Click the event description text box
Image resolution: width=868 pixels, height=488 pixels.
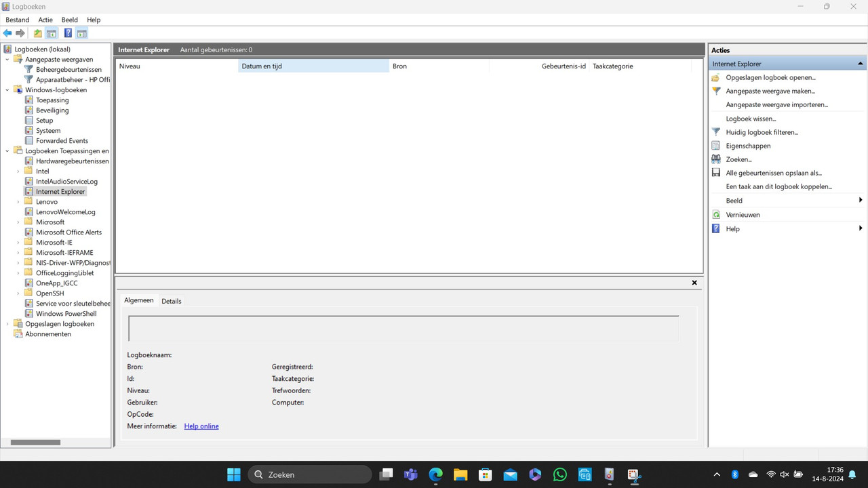coord(403,328)
